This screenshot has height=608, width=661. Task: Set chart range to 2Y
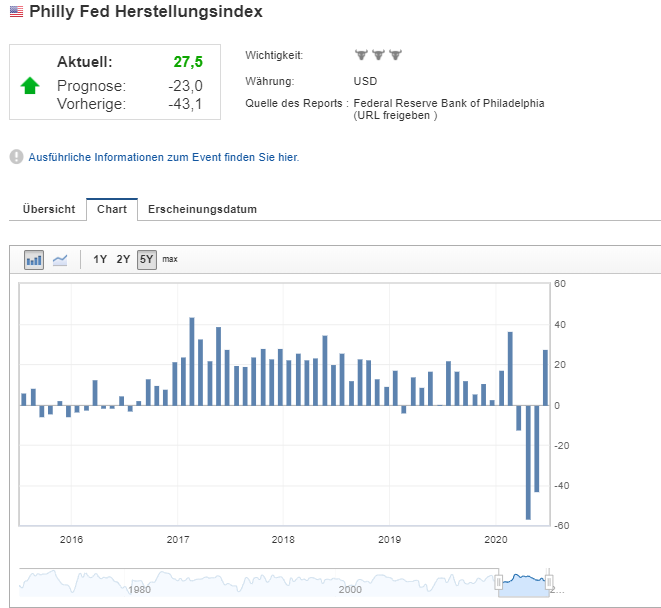pos(123,260)
